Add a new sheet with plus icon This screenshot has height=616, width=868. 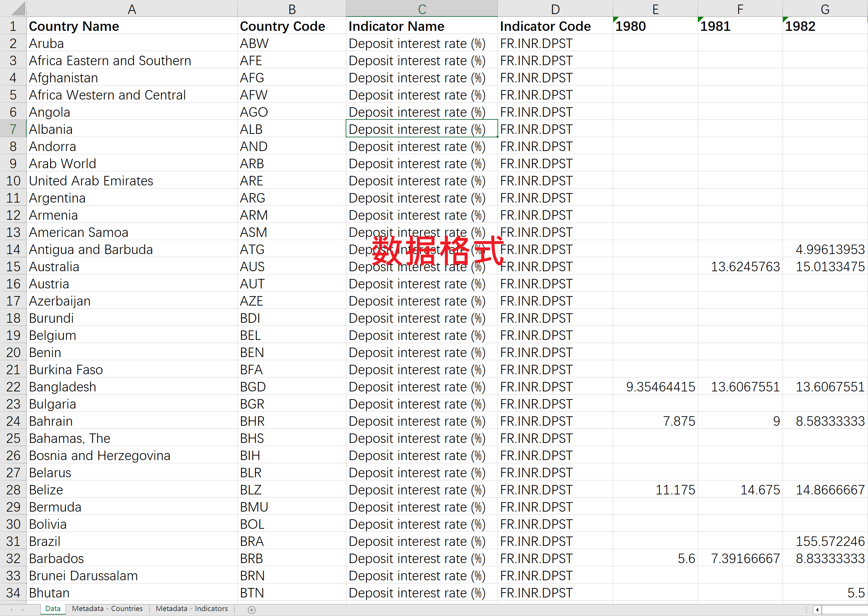251,610
